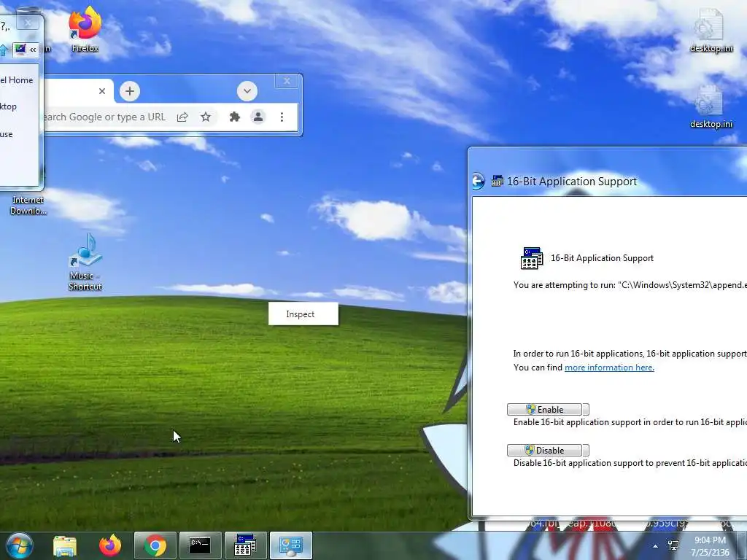The image size is (747, 560).
Task: Click Control Panel Home link in left window
Action: click(17, 80)
